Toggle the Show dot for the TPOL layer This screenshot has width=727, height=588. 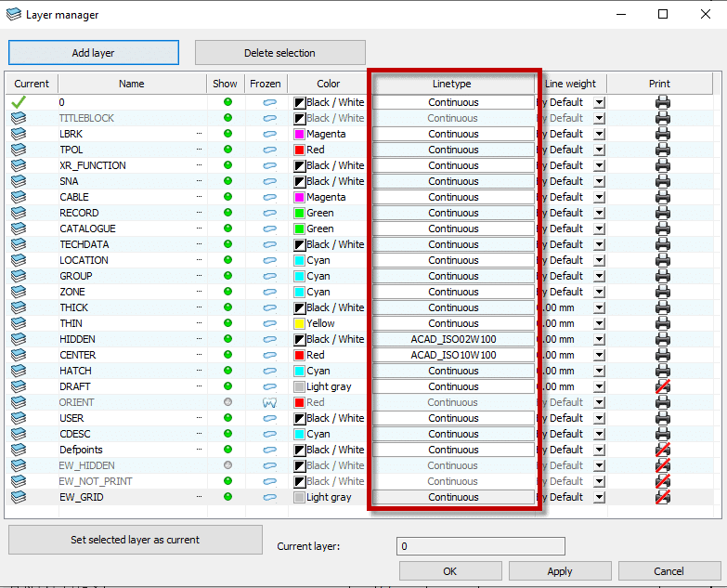(227, 149)
